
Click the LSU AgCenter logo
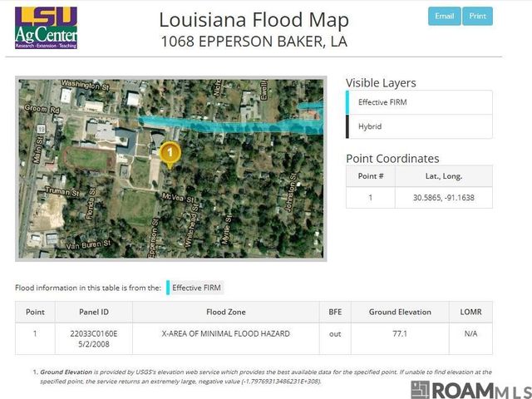(x=47, y=27)
